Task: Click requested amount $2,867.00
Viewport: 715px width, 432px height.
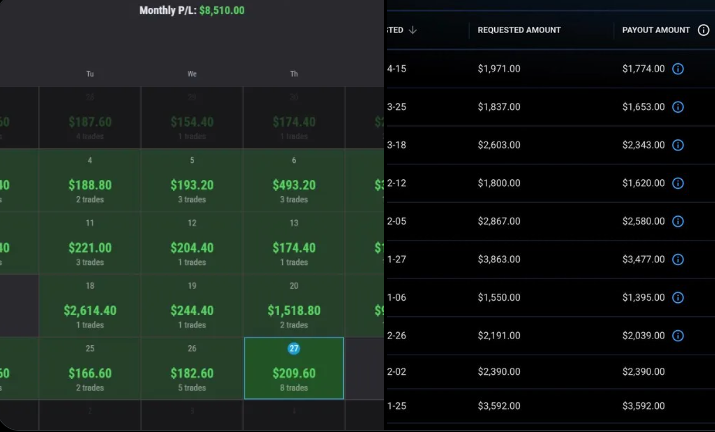Action: coord(499,221)
